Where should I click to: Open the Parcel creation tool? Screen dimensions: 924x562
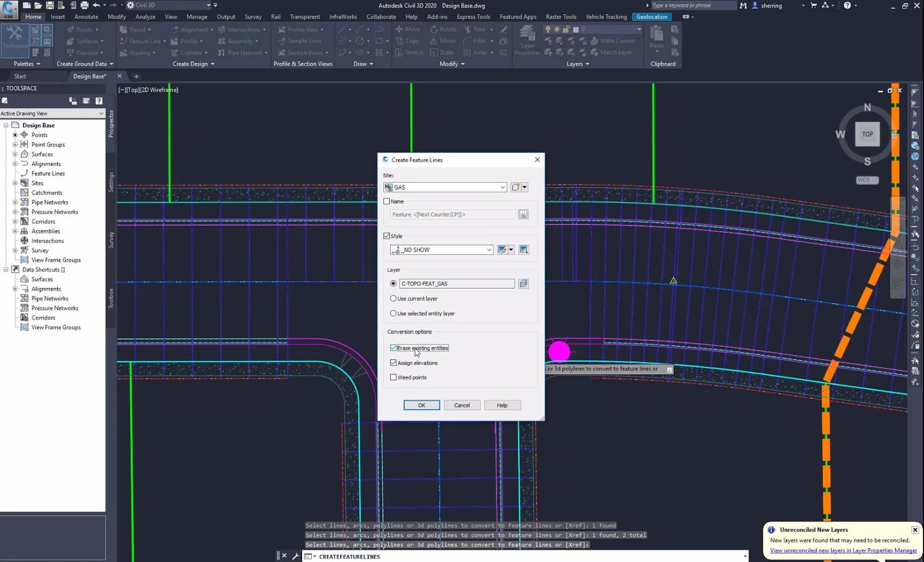tap(135, 29)
